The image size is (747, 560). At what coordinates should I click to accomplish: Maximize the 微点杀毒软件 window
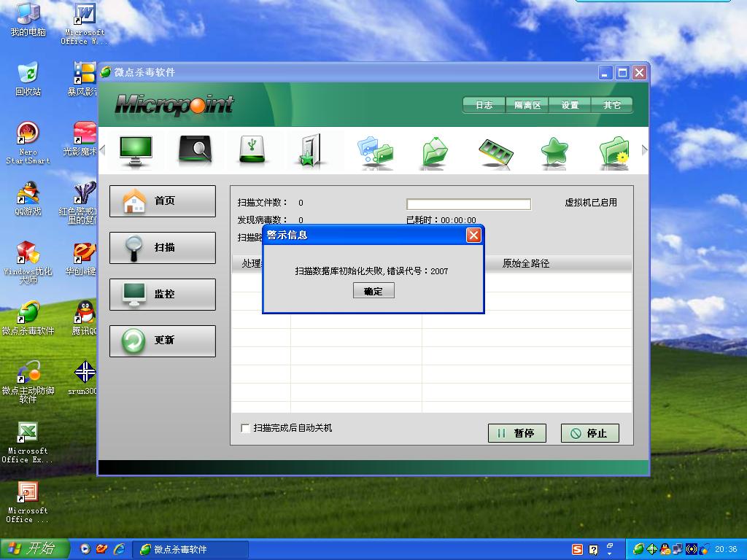point(622,73)
